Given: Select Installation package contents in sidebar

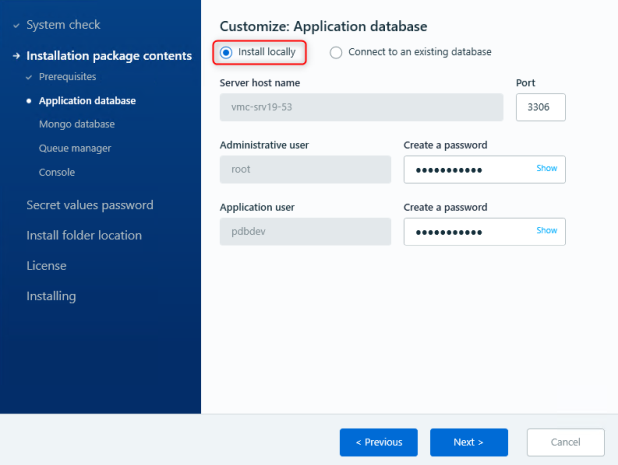Looking at the screenshot, I should (x=108, y=56).
